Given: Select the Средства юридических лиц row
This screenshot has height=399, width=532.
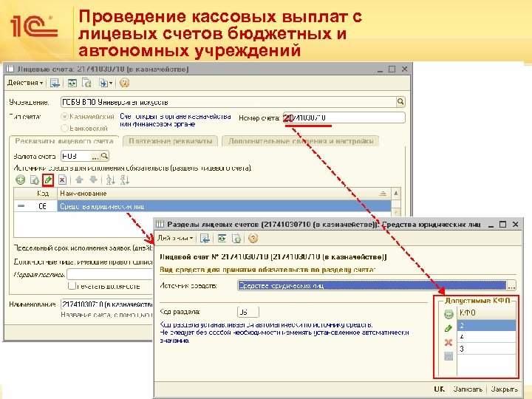Looking at the screenshot, I should point(202,206).
